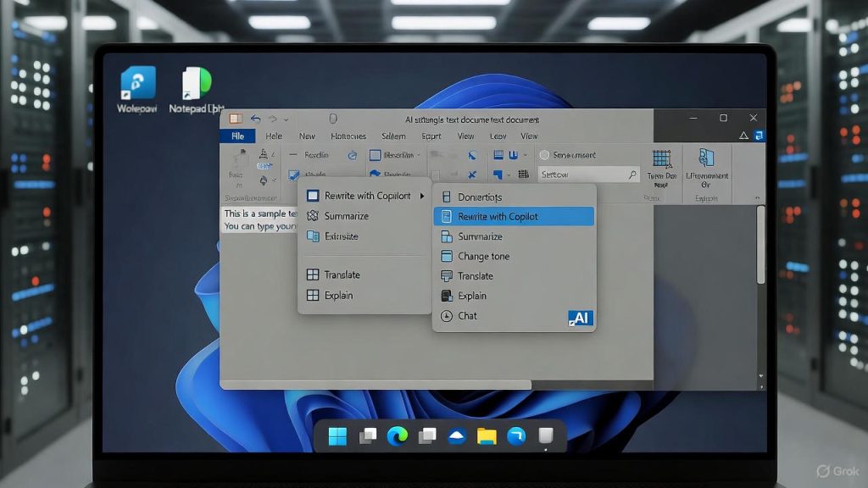Expand the Rewrite with Copilot submenu arrow
868x488 pixels.
424,194
